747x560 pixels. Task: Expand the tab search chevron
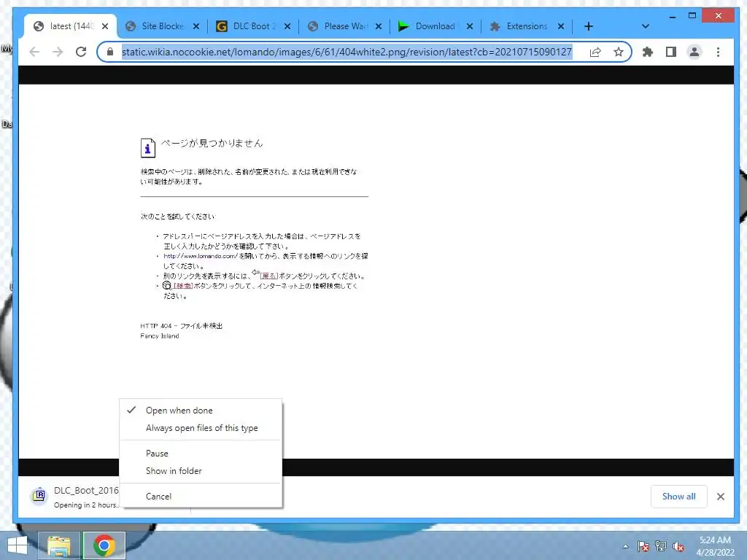(x=645, y=26)
